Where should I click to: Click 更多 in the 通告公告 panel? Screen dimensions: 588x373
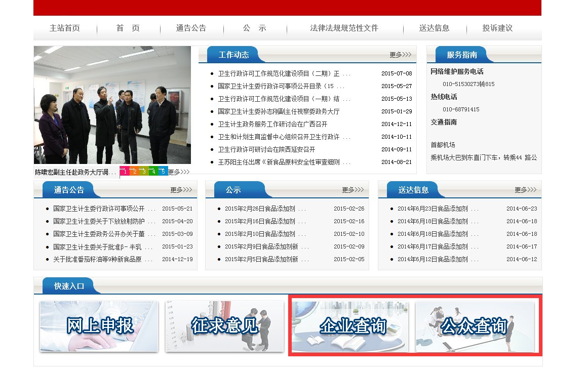click(x=181, y=190)
